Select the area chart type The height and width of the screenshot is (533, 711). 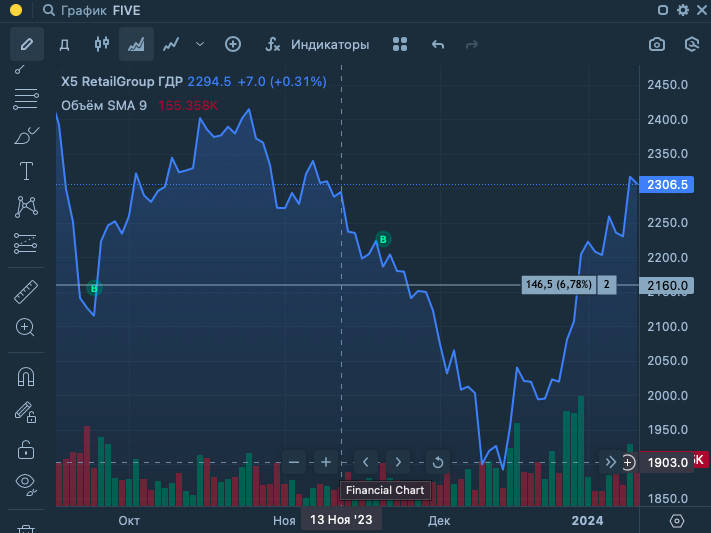tap(136, 44)
